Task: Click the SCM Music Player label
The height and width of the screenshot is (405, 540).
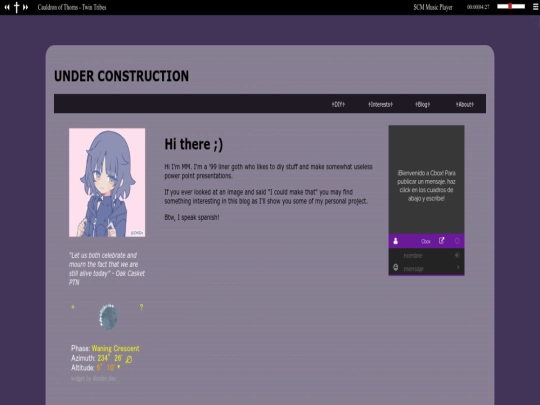Action: coord(433,7)
